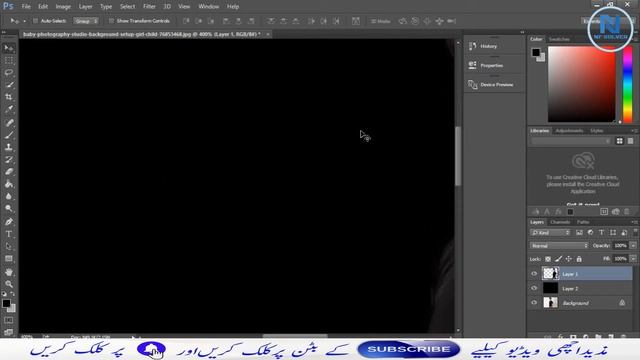
Task: Open the layer filter Kind dropdown
Action: [550, 232]
